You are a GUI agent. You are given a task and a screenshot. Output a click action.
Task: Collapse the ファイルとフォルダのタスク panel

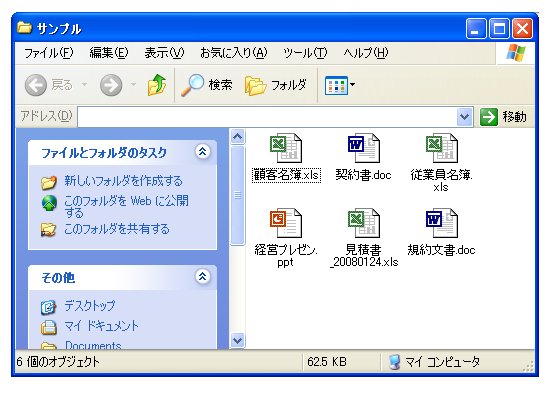(x=202, y=152)
